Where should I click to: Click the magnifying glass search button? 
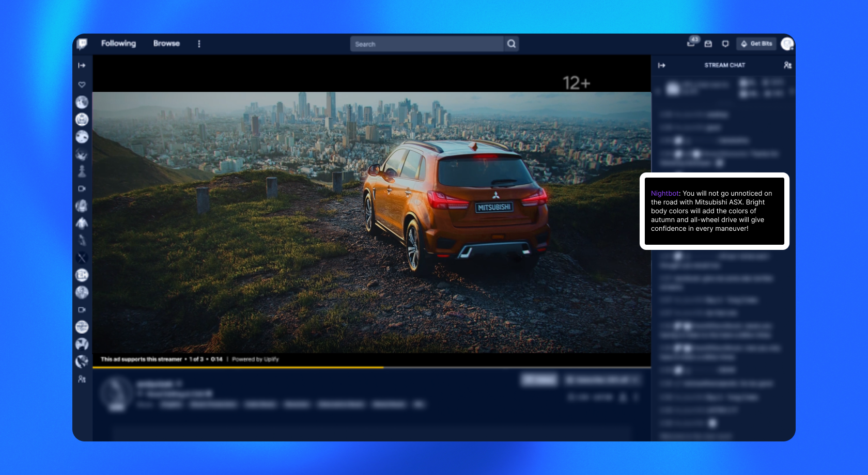point(512,44)
